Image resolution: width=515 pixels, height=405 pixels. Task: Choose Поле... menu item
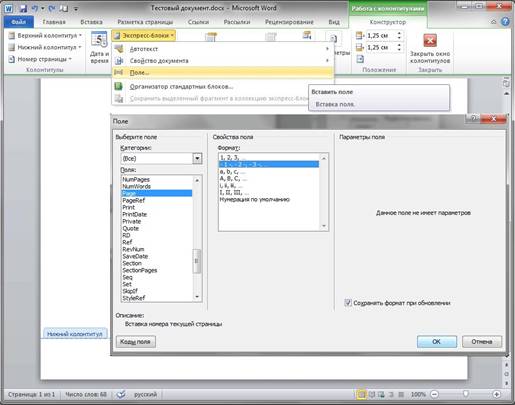223,72
